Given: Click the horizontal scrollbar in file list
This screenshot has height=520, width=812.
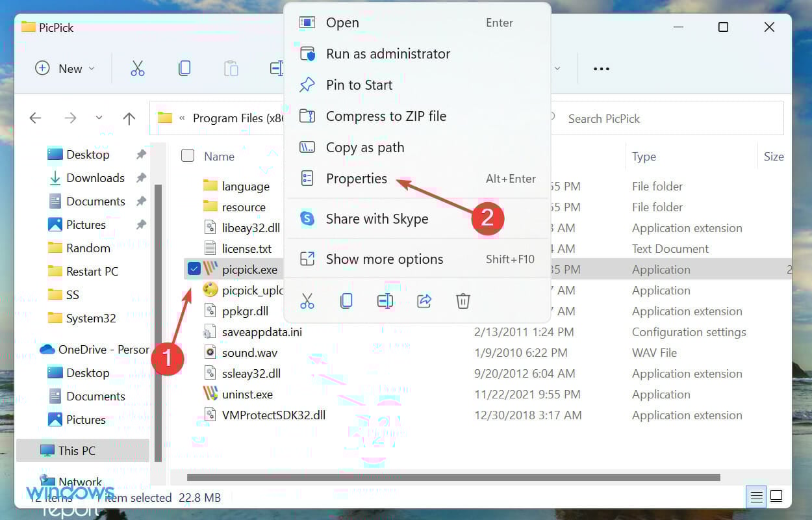Looking at the screenshot, I should point(453,477).
